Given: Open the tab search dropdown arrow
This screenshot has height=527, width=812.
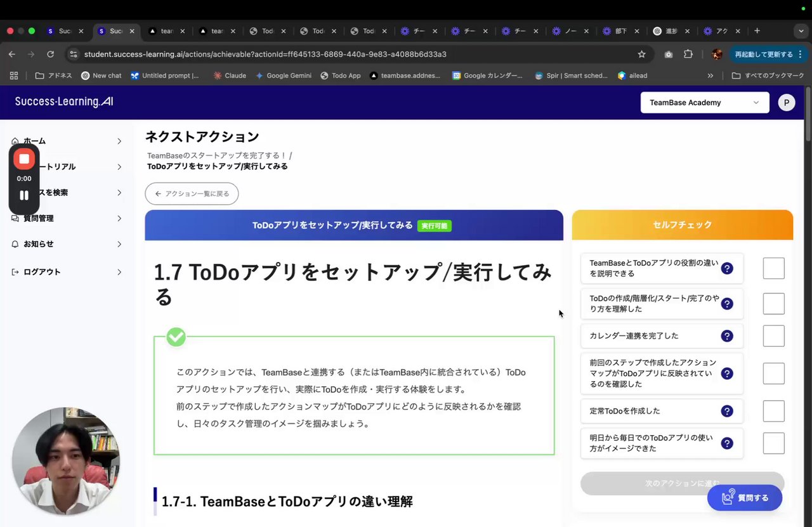Looking at the screenshot, I should click(x=801, y=30).
